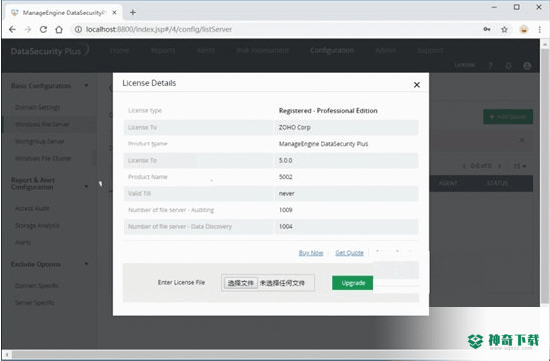Screen dimensions: 550x361
Task: Open the Risk Assessment tab
Action: 262,51
